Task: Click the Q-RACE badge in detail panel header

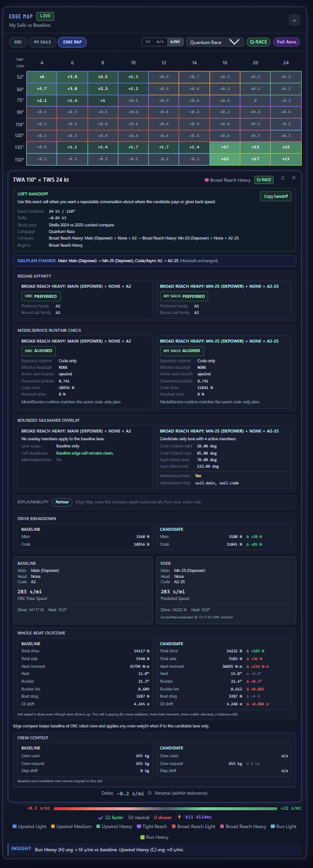Action: tap(264, 179)
